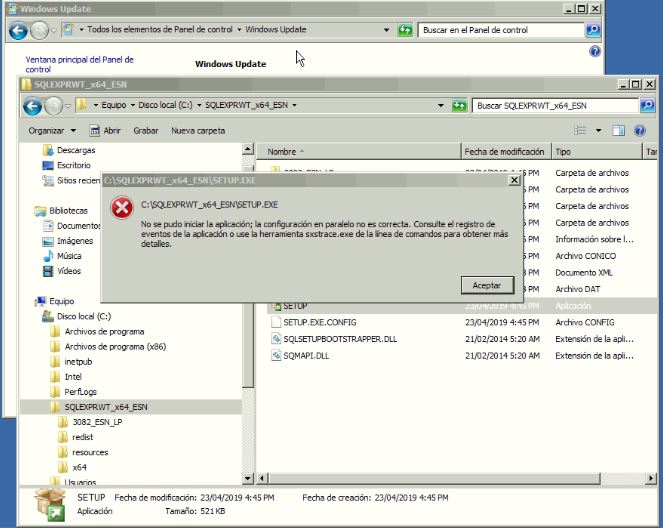The image size is (663, 528).
Task: Click Aceptar in the error dialog
Action: click(x=487, y=285)
